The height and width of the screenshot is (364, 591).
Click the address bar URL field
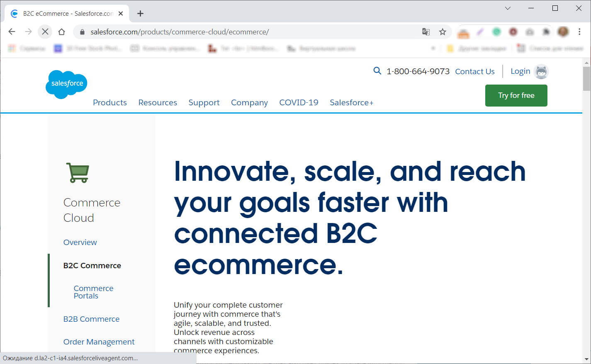tap(249, 32)
